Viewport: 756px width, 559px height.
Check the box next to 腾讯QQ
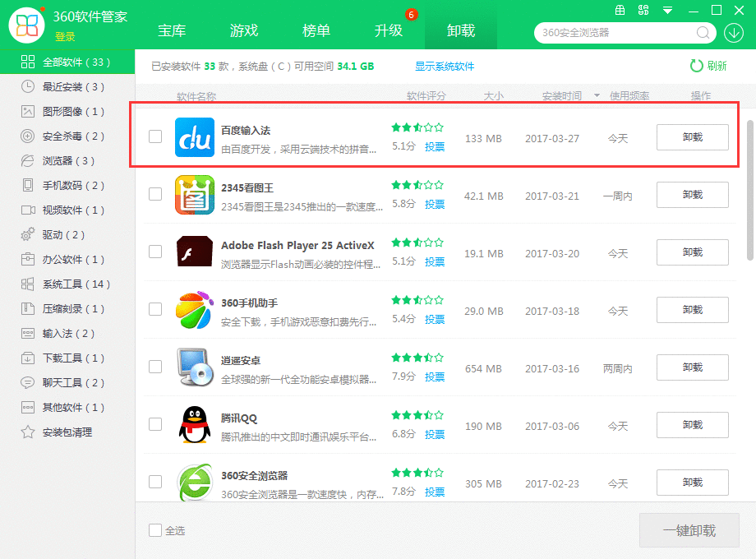point(155,425)
